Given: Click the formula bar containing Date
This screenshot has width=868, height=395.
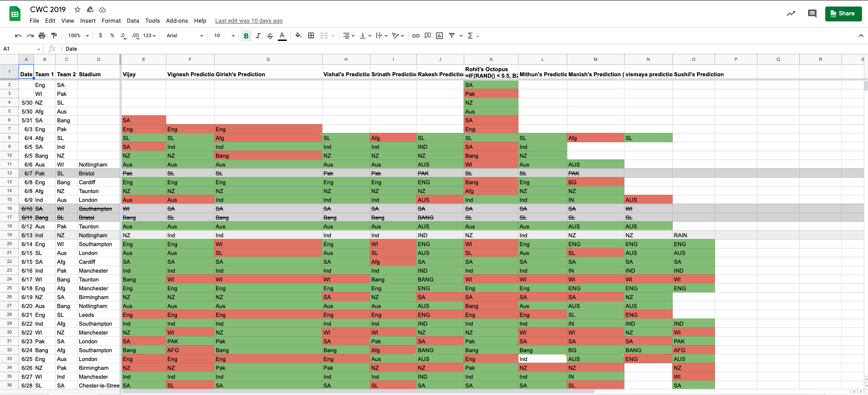Looking at the screenshot, I should click(x=465, y=49).
